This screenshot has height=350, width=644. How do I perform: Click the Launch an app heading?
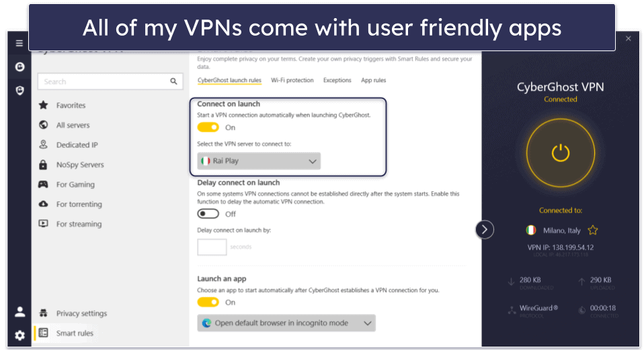click(x=222, y=279)
